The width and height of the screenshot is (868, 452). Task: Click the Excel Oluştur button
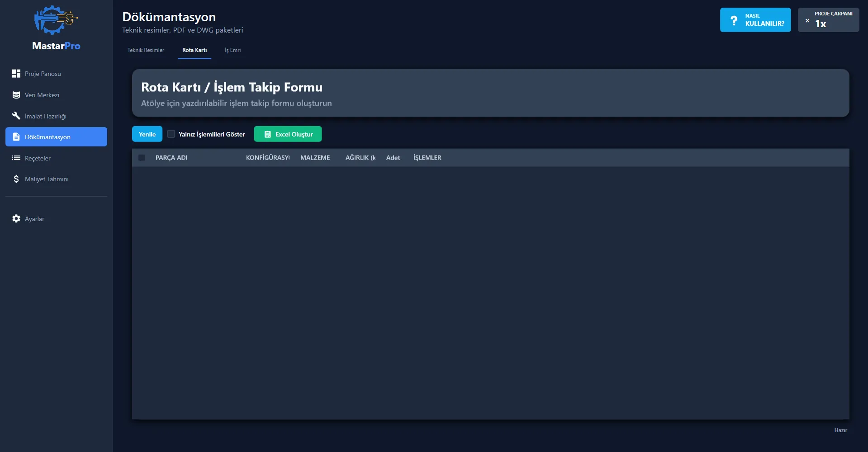[x=288, y=134]
